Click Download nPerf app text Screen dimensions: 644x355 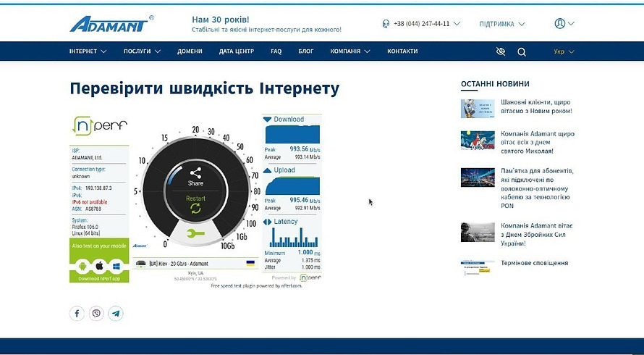[99, 278]
